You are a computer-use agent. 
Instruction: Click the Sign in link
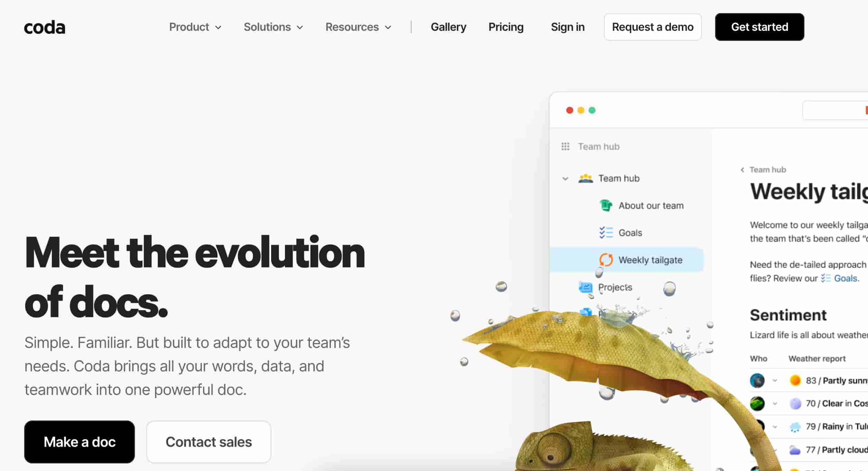click(x=567, y=27)
